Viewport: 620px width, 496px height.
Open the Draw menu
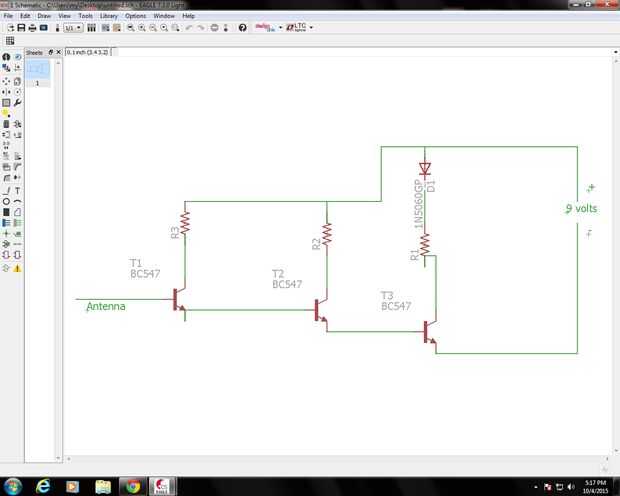pos(44,16)
